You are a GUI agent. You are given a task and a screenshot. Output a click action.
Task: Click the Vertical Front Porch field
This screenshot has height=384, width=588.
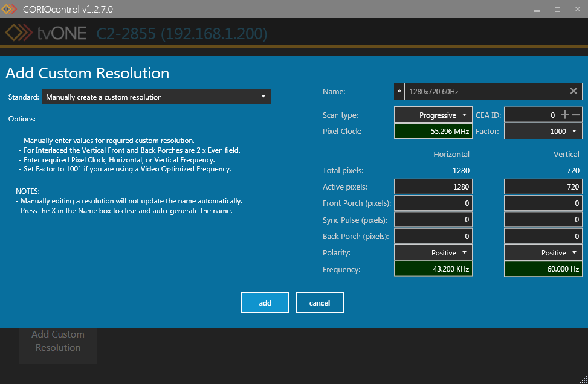(543, 203)
